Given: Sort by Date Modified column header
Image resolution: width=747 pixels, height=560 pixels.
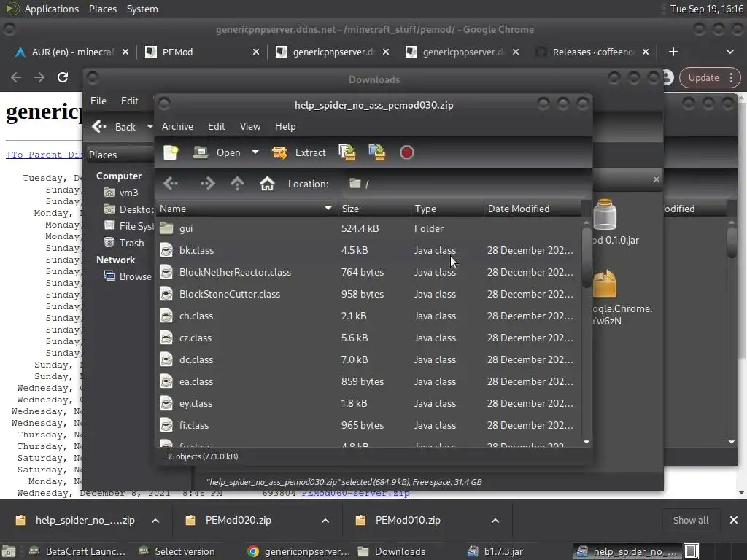Looking at the screenshot, I should point(533,209).
